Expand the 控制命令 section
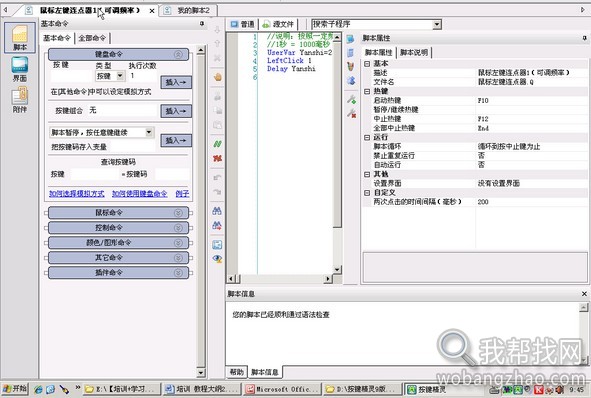 tap(178, 228)
